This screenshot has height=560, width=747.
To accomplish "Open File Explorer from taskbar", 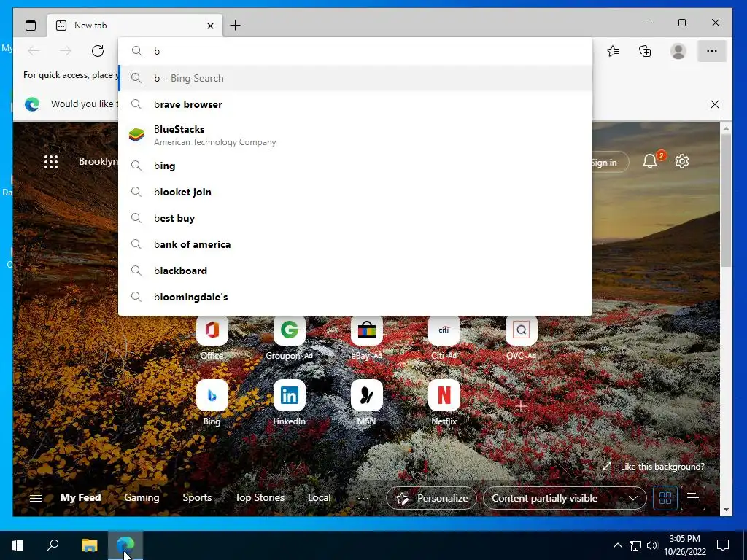I will pos(90,545).
